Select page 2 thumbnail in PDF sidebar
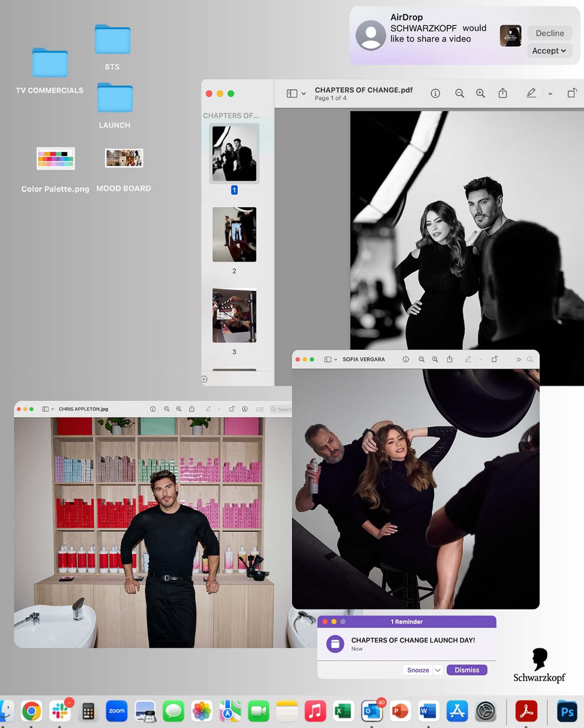This screenshot has width=584, height=728. (234, 234)
